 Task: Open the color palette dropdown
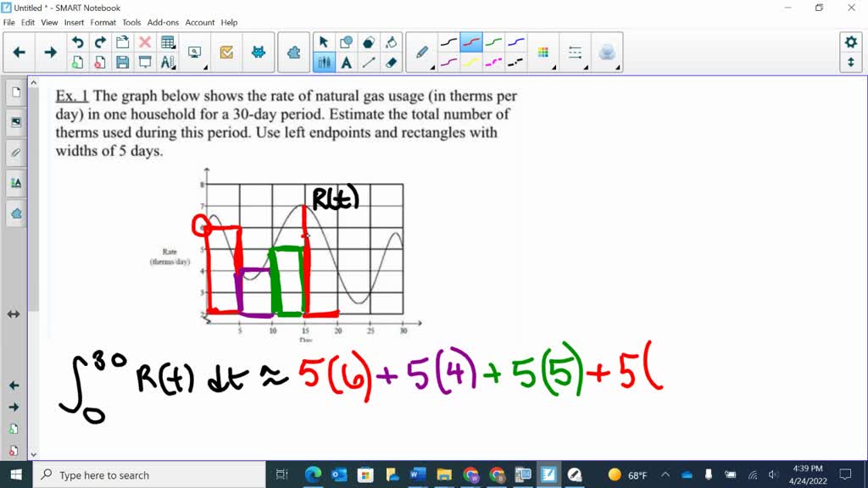pyautogui.click(x=543, y=53)
